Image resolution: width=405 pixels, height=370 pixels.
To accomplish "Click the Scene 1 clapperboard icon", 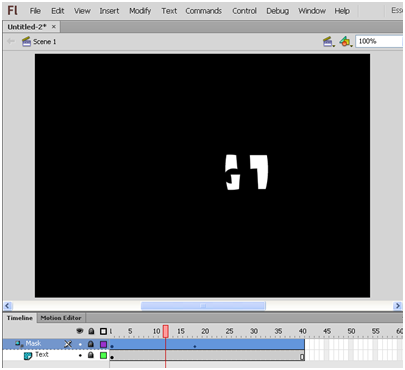I will 26,42.
